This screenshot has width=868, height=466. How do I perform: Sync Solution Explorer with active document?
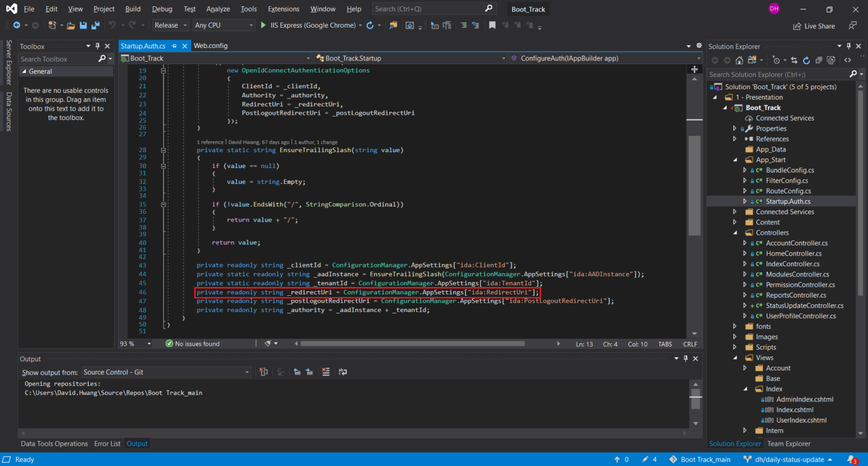click(x=795, y=60)
